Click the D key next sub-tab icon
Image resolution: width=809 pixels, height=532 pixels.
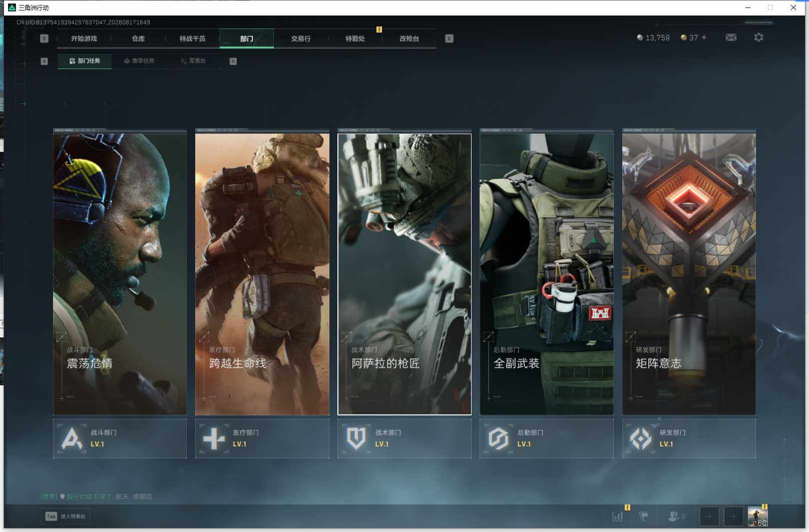pos(233,61)
